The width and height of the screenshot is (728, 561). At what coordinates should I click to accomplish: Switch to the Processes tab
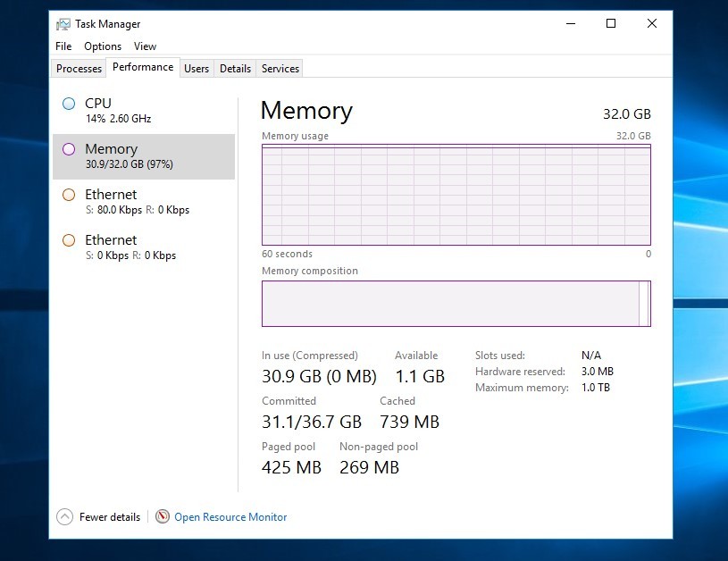point(79,69)
